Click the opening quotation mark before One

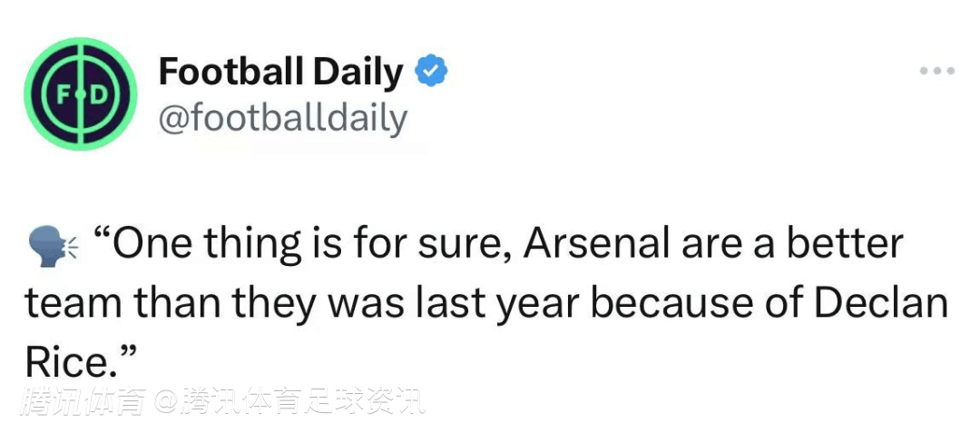tap(102, 234)
